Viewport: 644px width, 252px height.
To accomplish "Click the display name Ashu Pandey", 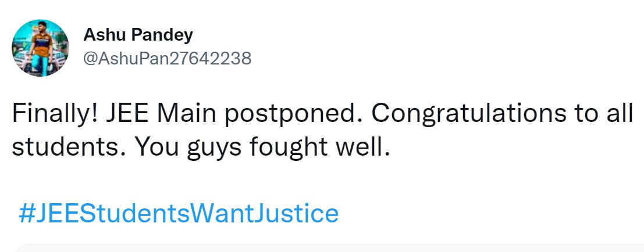I will tap(138, 35).
